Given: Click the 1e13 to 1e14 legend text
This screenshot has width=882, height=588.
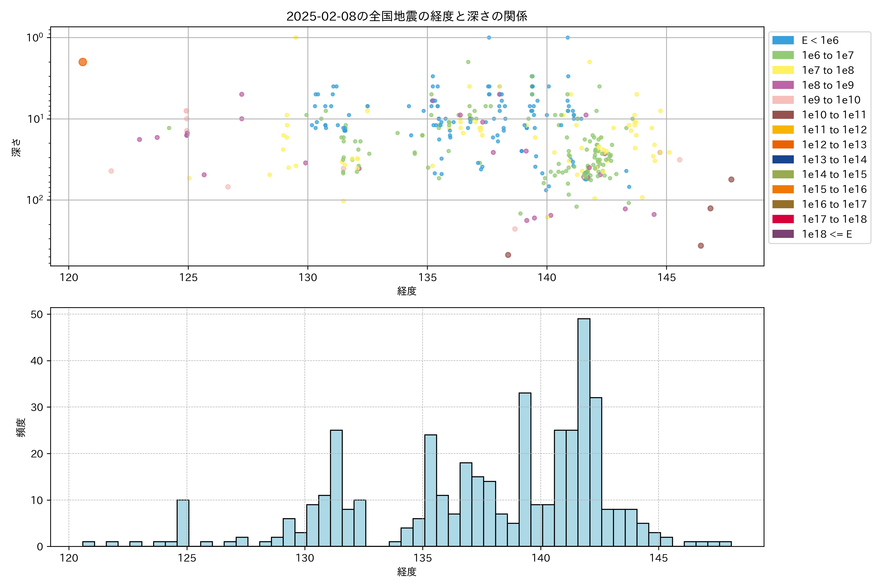Looking at the screenshot, I should (834, 160).
